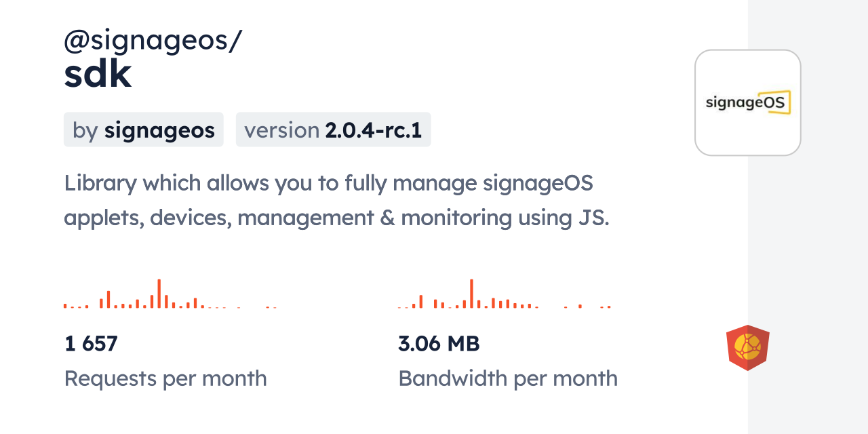Click the "by signageos" author badge
This screenshot has height=434, width=868.
(x=143, y=130)
